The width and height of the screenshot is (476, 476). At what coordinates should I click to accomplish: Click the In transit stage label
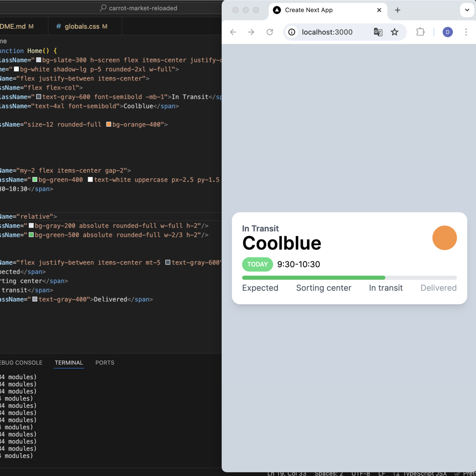386,288
